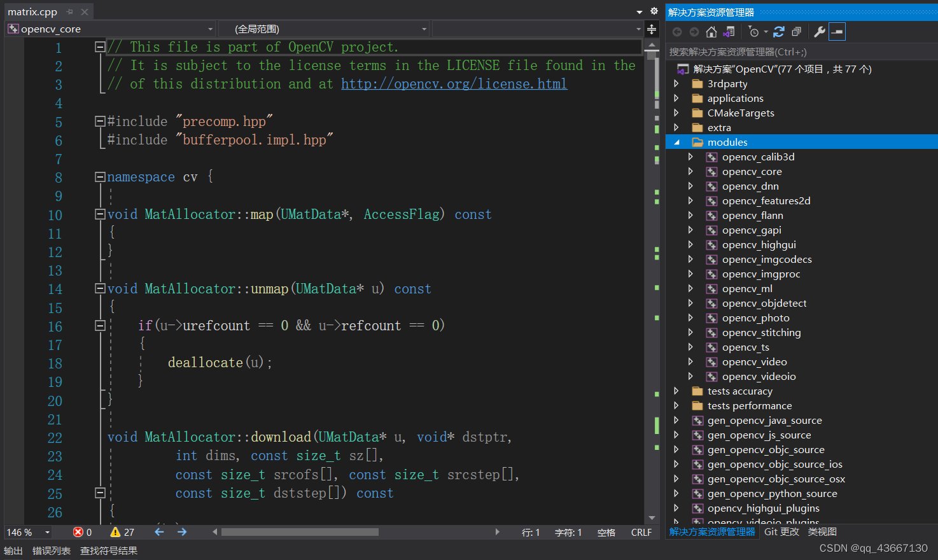Click the Solution Explorer search field

coord(801,52)
